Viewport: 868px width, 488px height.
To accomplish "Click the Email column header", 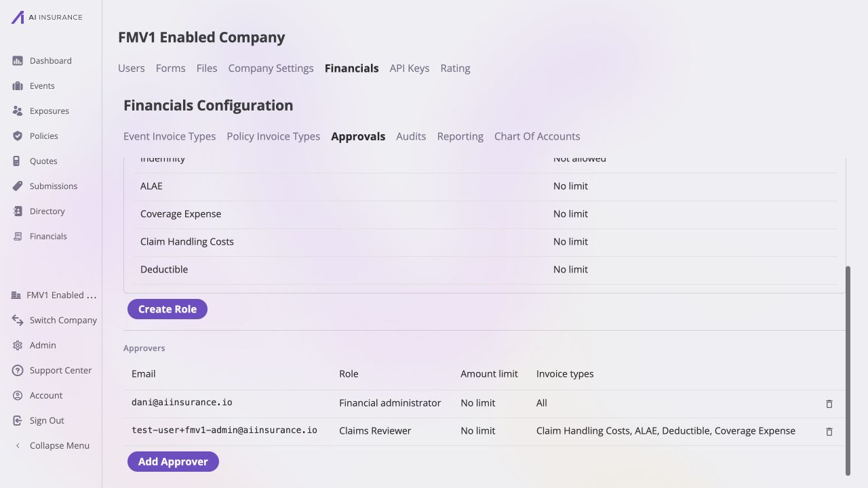I will pyautogui.click(x=144, y=374).
